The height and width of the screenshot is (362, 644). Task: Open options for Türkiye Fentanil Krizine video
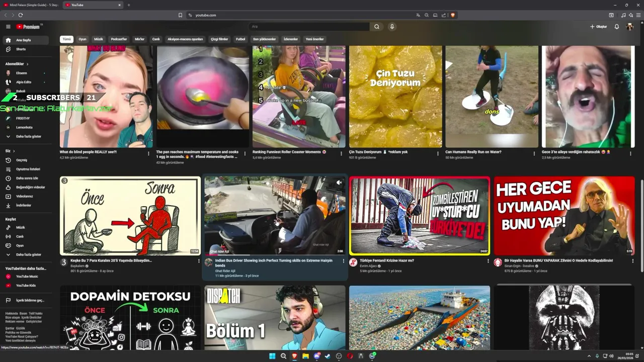[488, 261]
